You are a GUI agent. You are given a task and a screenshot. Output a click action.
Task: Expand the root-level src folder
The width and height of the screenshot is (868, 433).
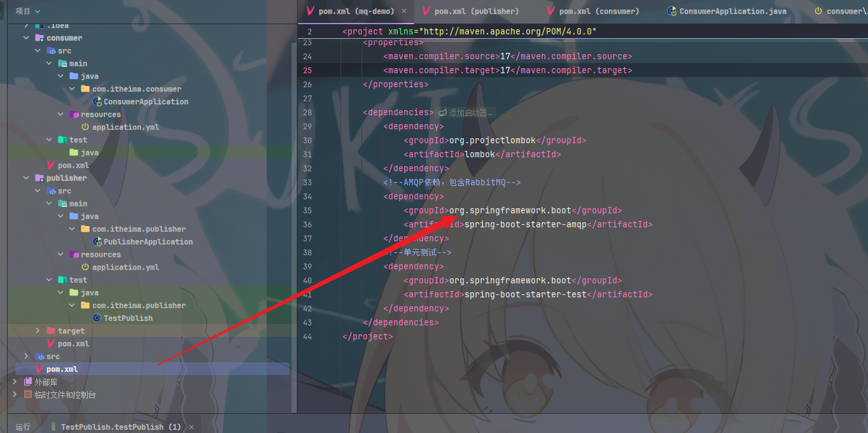pos(26,357)
